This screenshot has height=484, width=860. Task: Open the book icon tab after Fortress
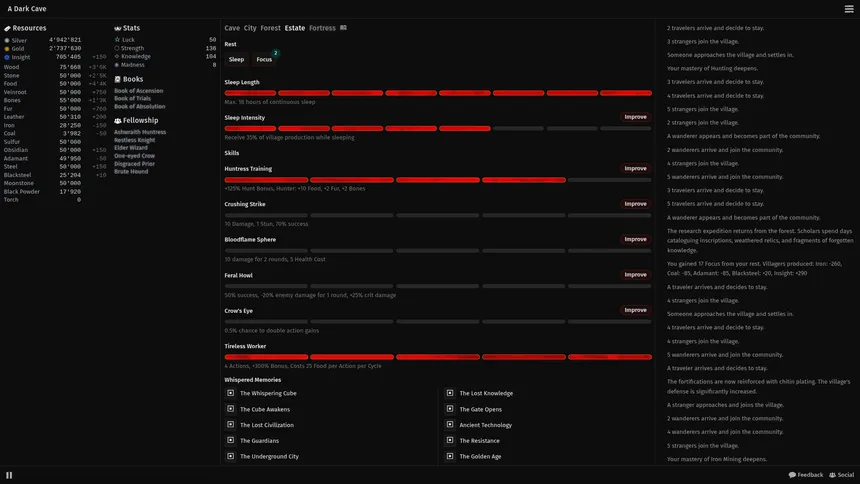coord(343,27)
